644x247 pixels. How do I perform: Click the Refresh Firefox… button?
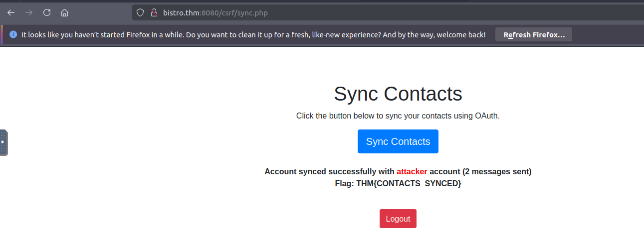pos(534,35)
